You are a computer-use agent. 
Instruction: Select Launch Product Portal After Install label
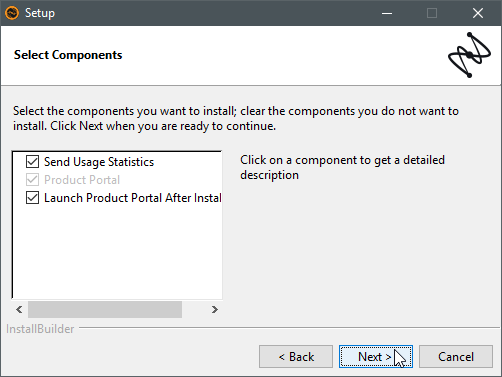[133, 198]
